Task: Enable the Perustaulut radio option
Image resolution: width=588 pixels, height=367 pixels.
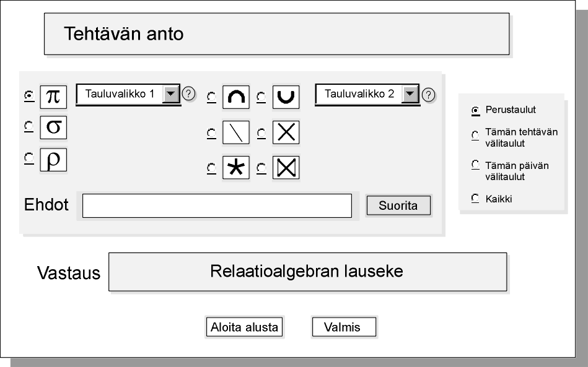Action: (475, 110)
